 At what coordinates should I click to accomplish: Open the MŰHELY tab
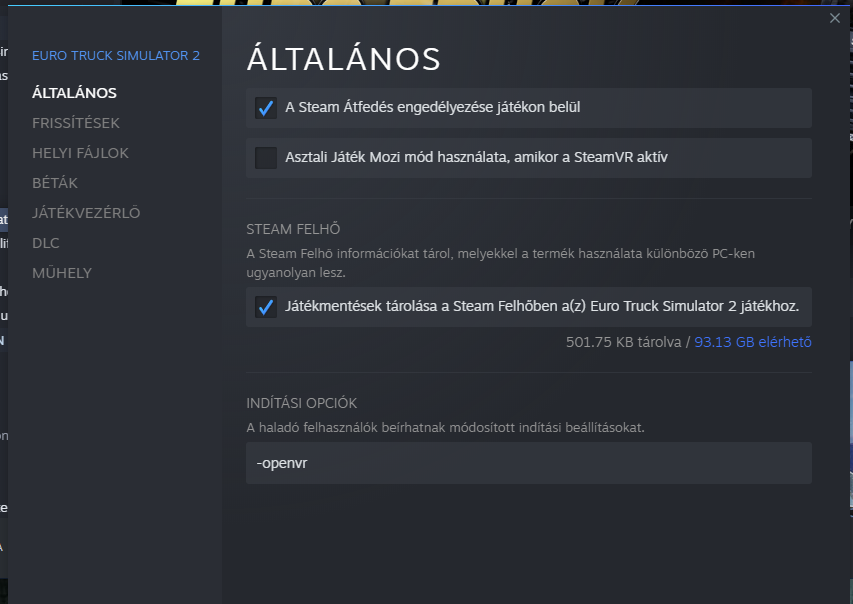[62, 273]
